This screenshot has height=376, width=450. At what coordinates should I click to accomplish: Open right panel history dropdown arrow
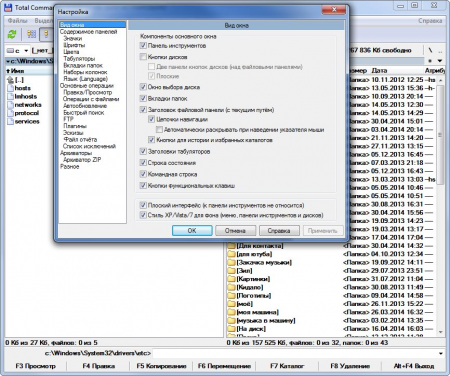pyautogui.click(x=440, y=61)
